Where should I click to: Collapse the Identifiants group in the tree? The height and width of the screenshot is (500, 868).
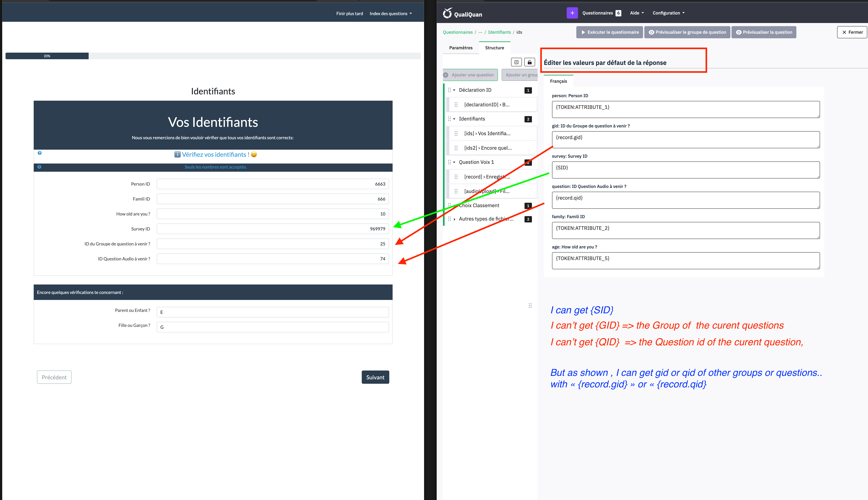point(454,119)
